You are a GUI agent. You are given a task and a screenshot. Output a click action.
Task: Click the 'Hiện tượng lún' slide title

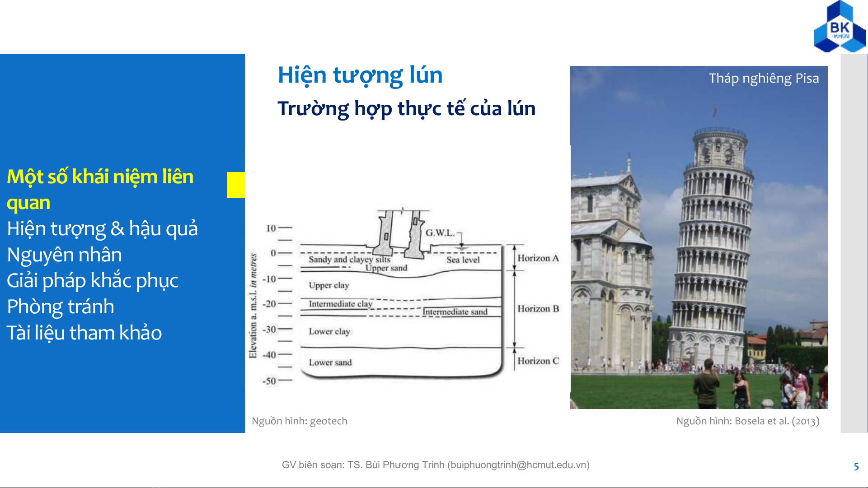click(x=360, y=75)
